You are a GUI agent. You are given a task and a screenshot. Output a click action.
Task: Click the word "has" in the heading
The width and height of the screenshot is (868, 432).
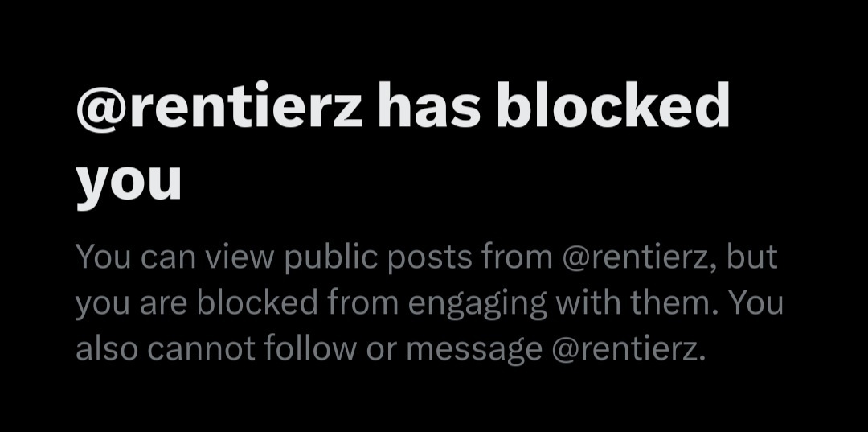click(429, 106)
